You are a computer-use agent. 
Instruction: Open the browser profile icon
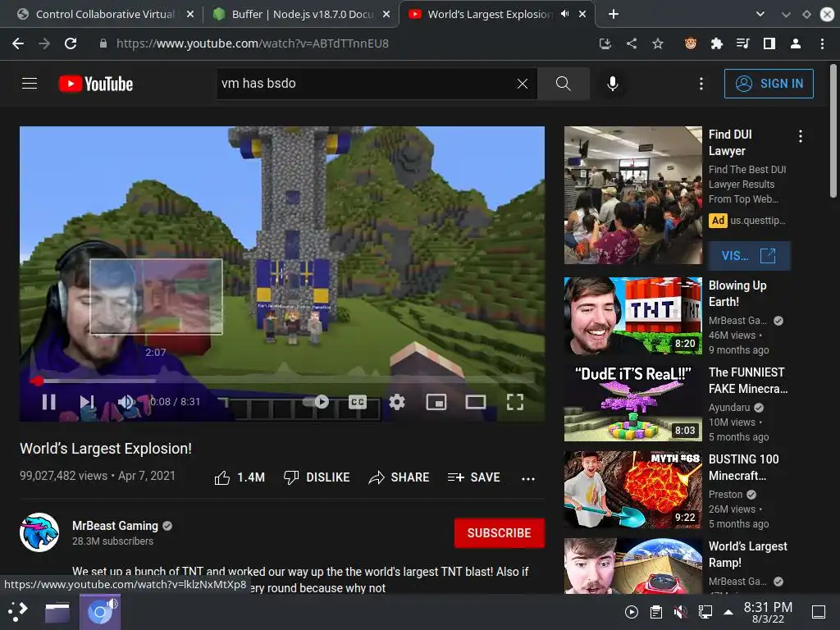(796, 43)
